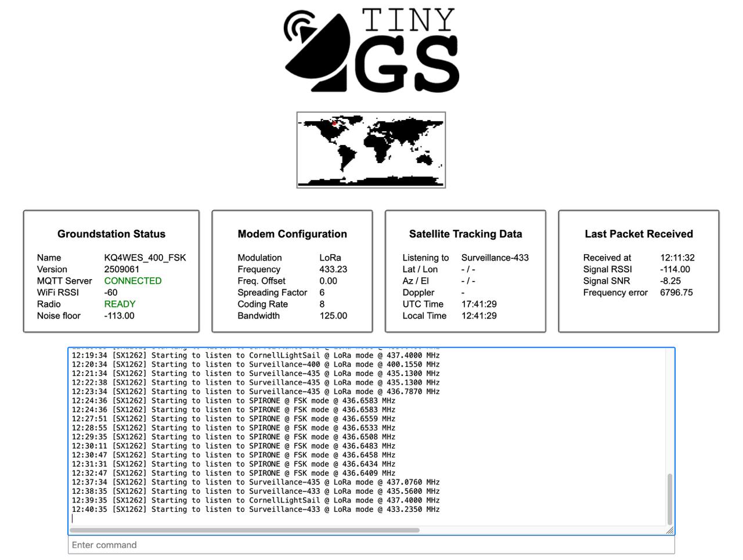Select the Modem Configuration heading
This screenshot has width=743, height=560.
[292, 234]
